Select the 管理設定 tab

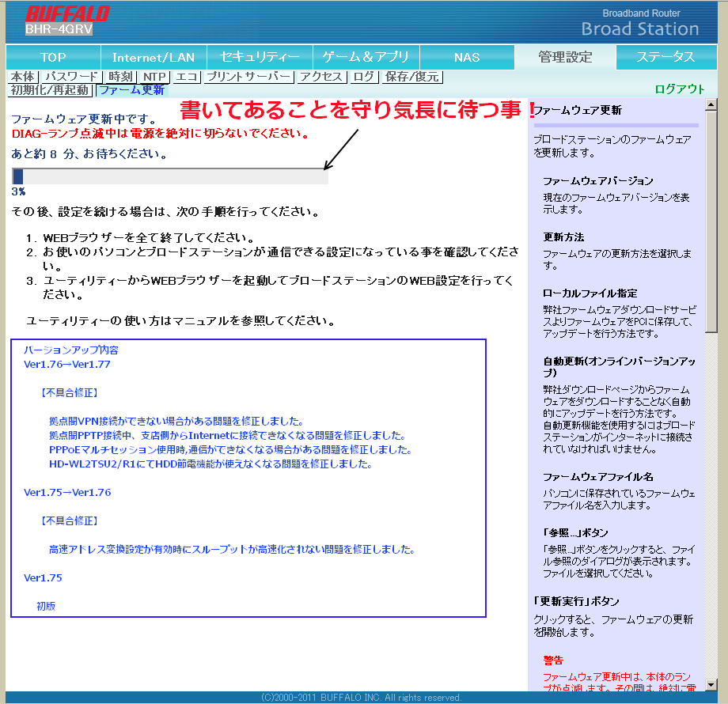(x=565, y=57)
